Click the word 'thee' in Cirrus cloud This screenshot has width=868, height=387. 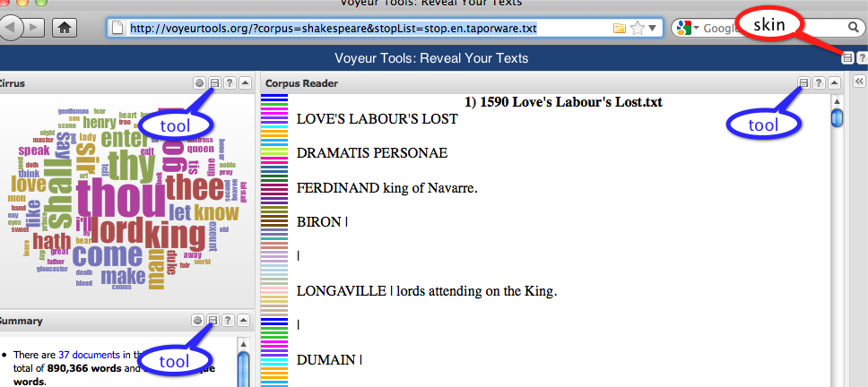point(195,187)
